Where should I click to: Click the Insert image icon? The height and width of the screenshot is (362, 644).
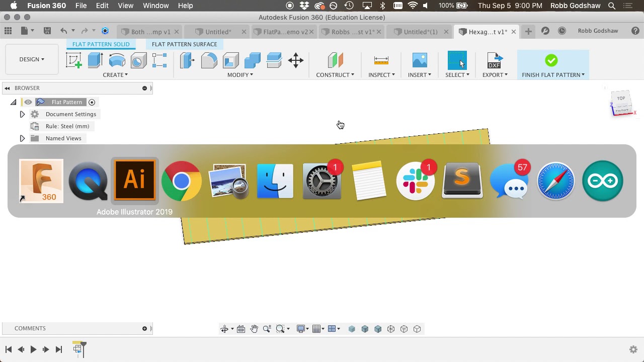[420, 61]
